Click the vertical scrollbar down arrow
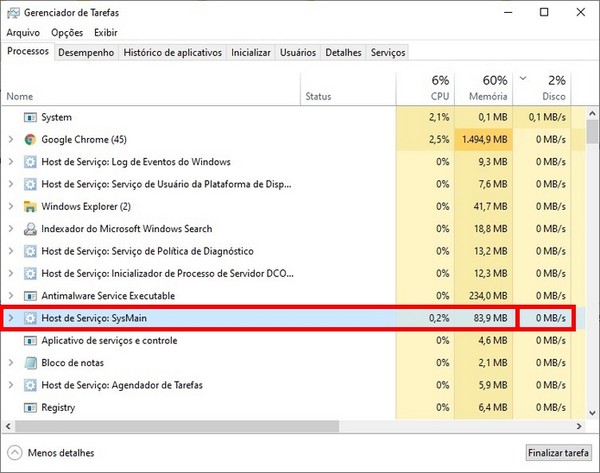 [592, 413]
